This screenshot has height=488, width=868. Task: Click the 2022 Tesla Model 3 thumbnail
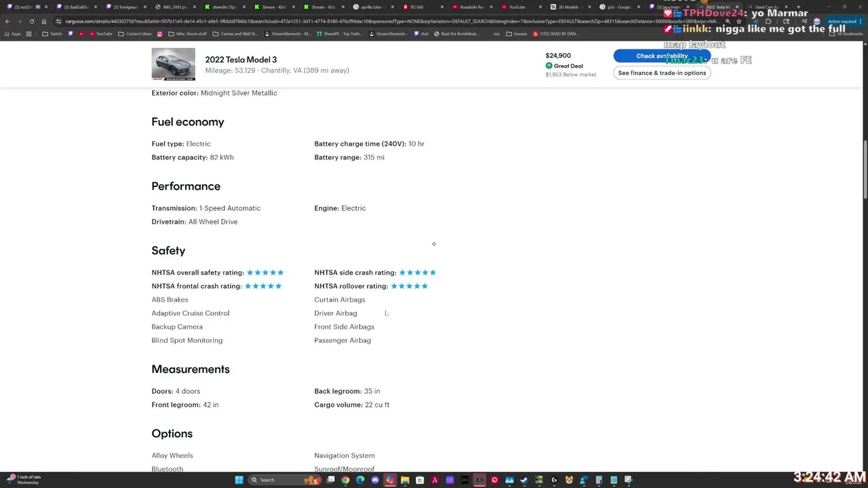(173, 64)
